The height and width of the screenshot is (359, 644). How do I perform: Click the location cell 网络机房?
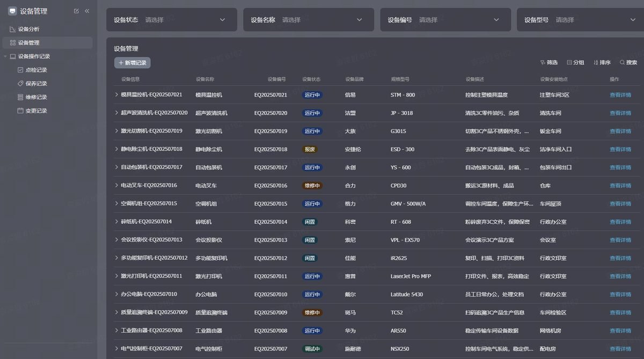click(x=551, y=331)
